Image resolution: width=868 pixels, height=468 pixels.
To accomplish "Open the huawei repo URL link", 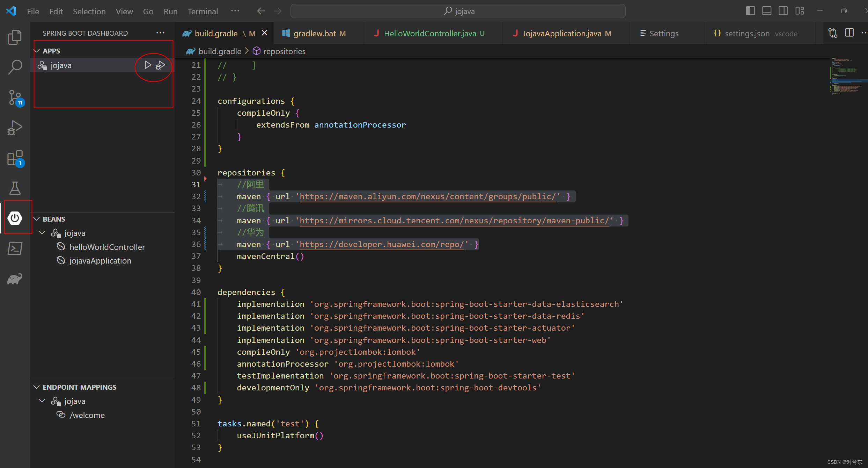I will [x=382, y=244].
